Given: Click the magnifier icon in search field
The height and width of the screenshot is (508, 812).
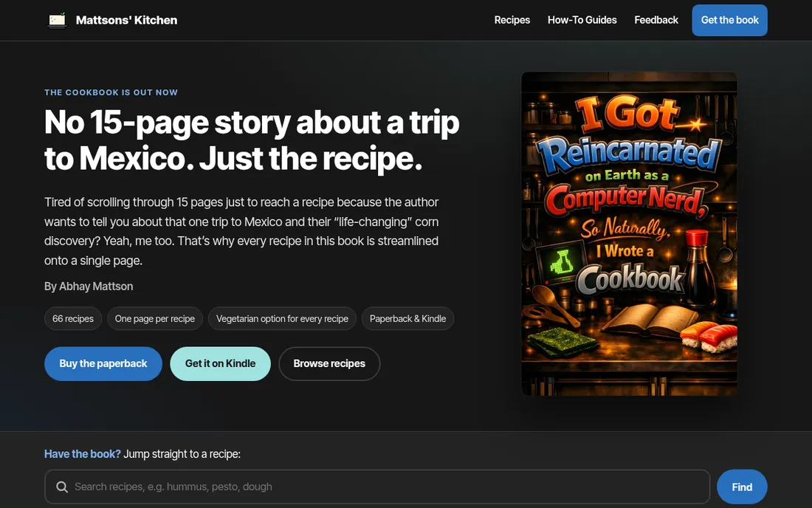Looking at the screenshot, I should pyautogui.click(x=62, y=487).
